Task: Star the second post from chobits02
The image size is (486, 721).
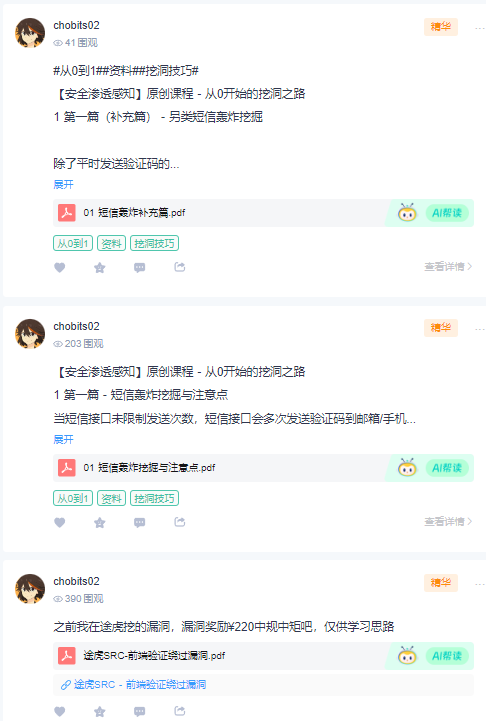Action: pos(100,522)
